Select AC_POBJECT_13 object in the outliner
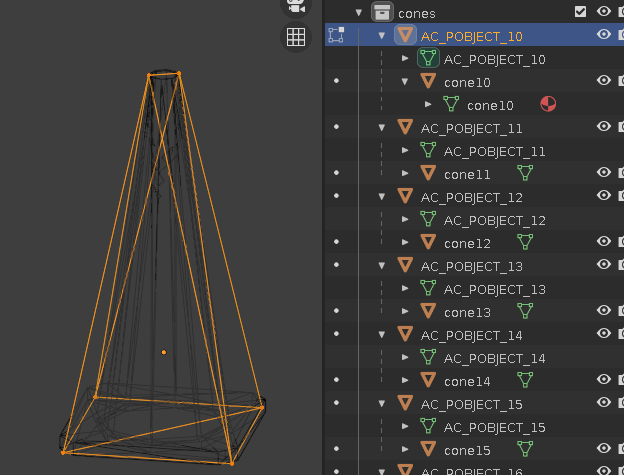 [471, 266]
